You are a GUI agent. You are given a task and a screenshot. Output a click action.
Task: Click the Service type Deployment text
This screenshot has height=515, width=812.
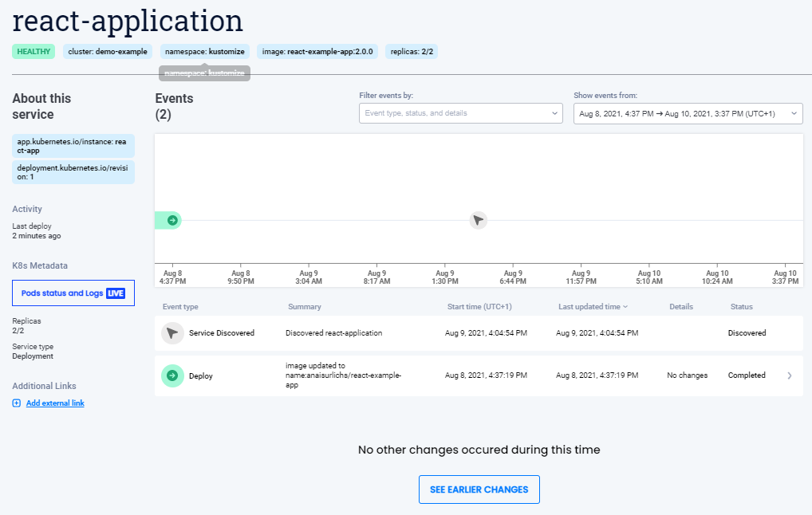(33, 352)
